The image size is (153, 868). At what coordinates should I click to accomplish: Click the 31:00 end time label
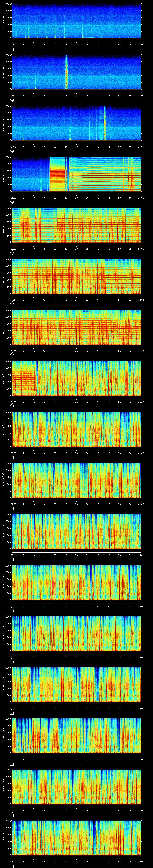click(x=141, y=453)
